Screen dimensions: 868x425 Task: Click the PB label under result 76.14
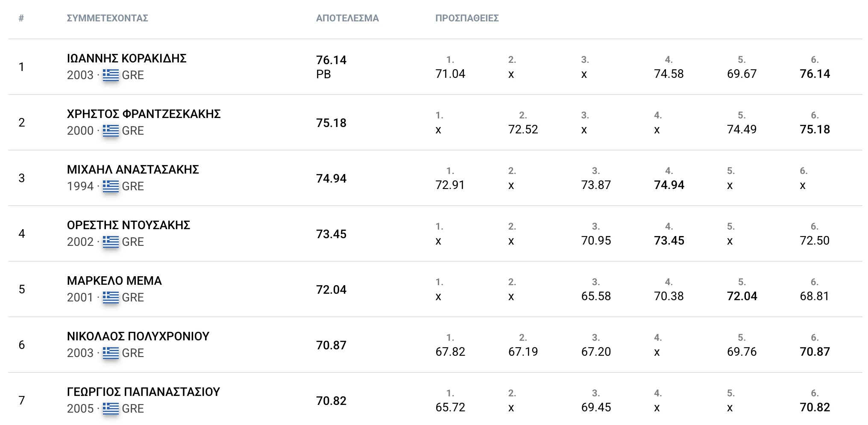coord(323,74)
